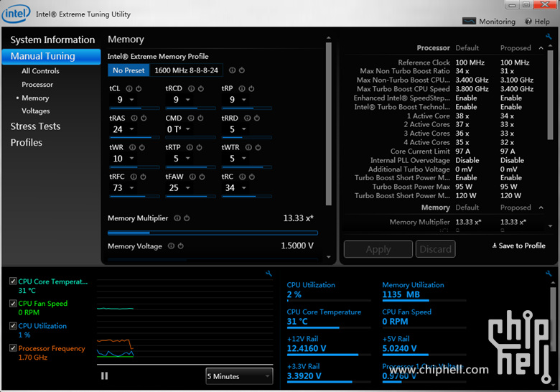Click the info icon next to tRTP
This screenshot has height=392, width=560.
click(x=190, y=147)
